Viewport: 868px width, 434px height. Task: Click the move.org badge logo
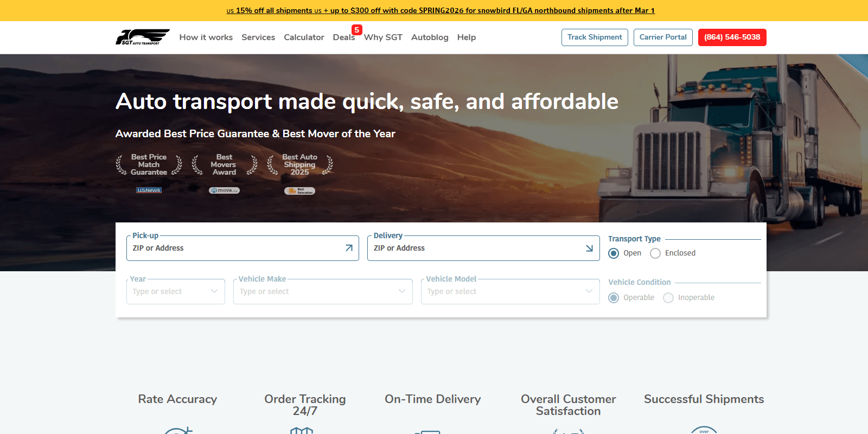pos(224,190)
